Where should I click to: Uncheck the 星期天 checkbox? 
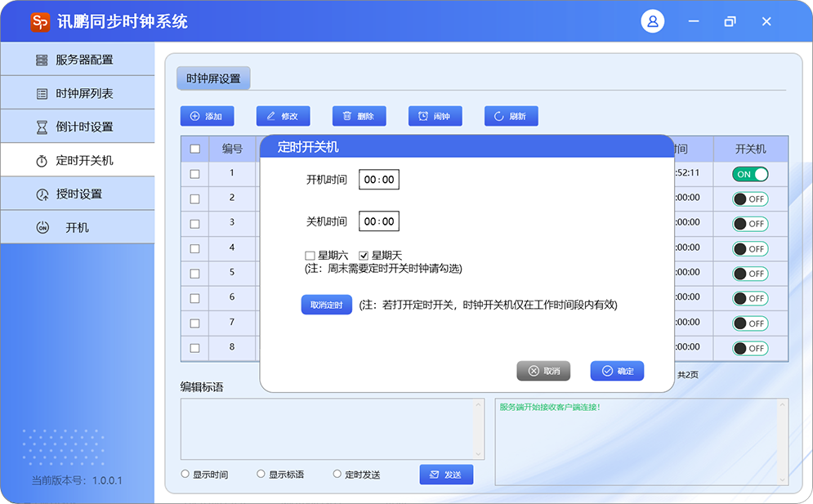click(x=364, y=256)
